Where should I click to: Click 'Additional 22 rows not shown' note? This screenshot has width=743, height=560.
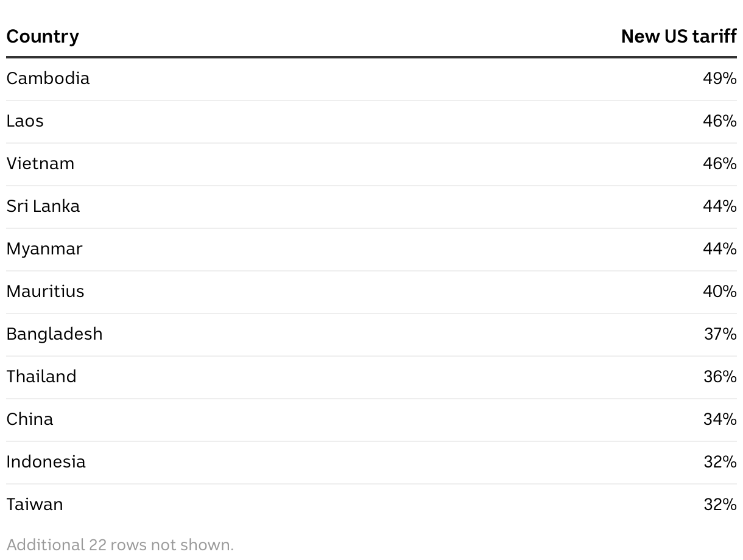(x=120, y=544)
